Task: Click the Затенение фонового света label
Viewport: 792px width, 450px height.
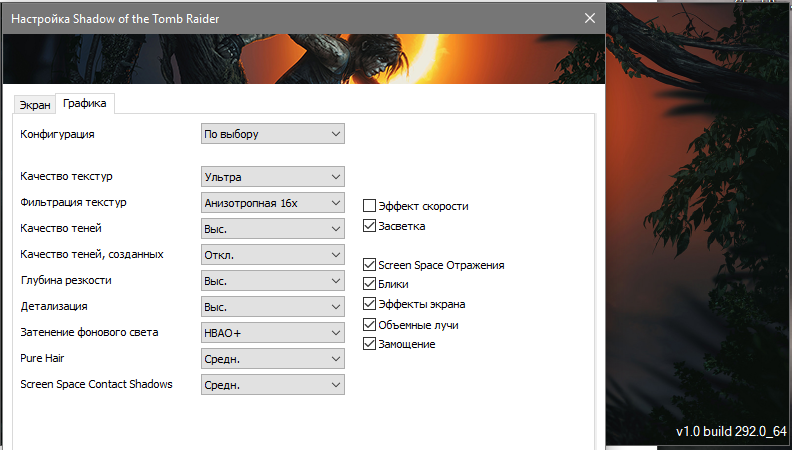Action: pyautogui.click(x=89, y=332)
